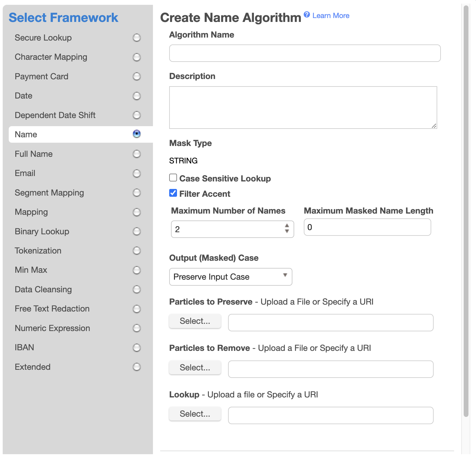Image resolution: width=476 pixels, height=459 pixels.
Task: Select the Secure Lookup radio button
Action: [137, 38]
